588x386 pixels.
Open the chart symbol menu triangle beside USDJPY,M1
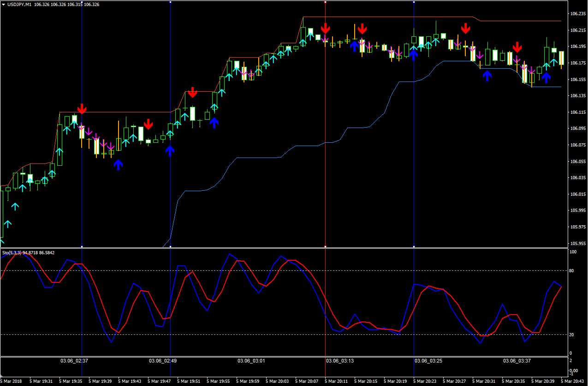[4, 5]
